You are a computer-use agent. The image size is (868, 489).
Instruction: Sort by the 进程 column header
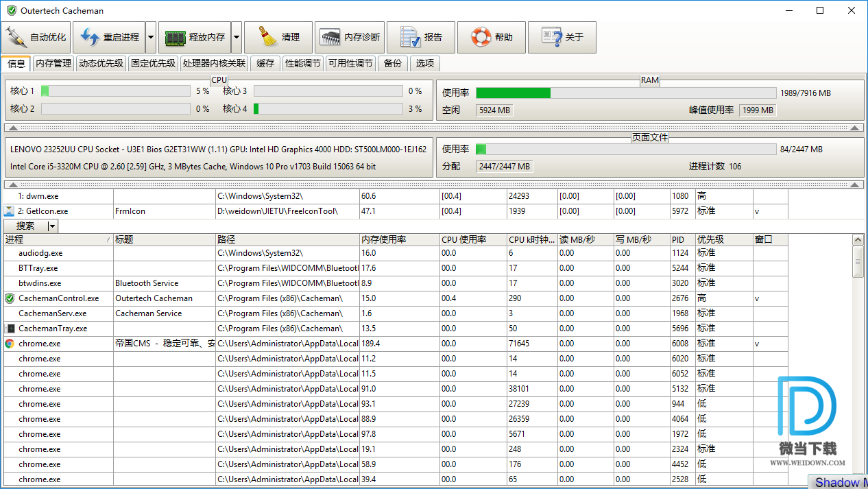(58, 239)
